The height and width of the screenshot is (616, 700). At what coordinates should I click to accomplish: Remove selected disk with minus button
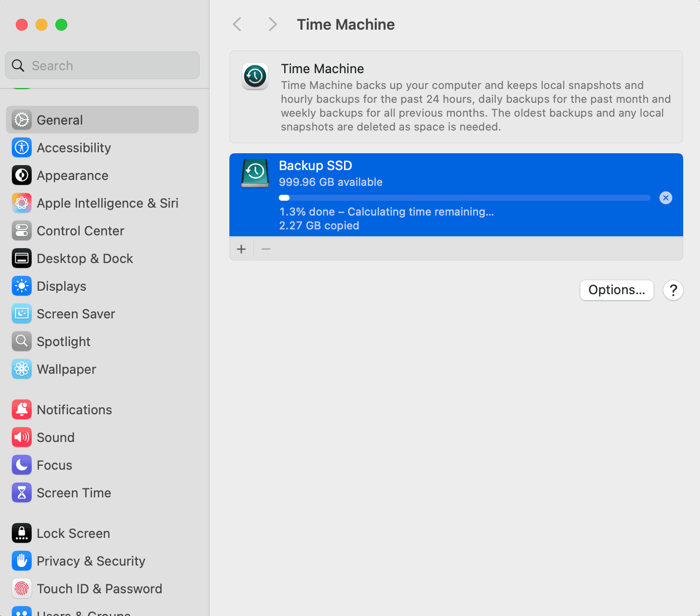click(x=266, y=249)
